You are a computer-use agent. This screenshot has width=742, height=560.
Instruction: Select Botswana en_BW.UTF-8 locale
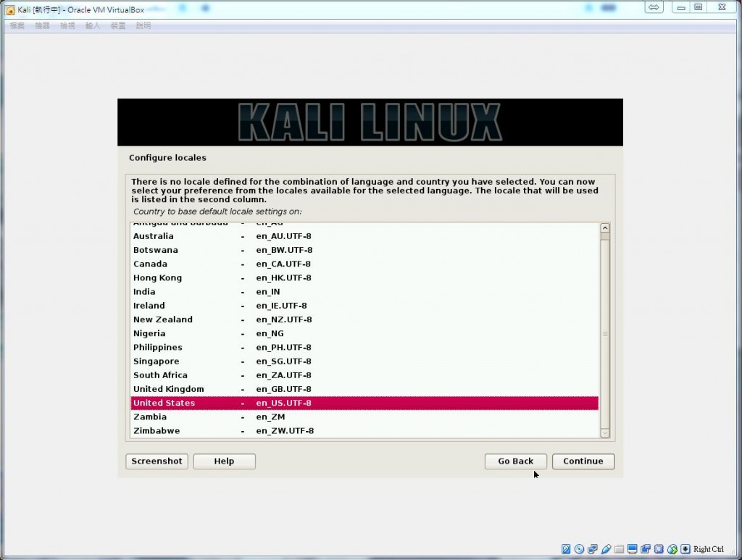pos(364,250)
